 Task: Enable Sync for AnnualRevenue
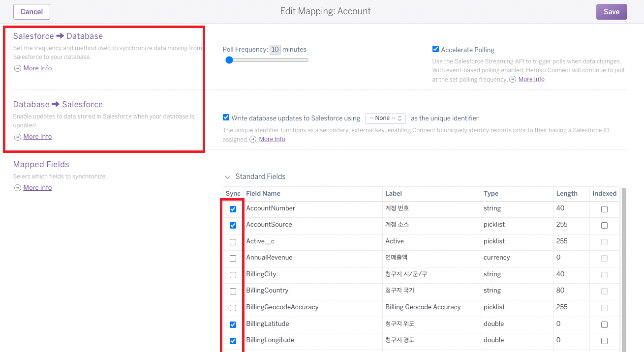(233, 259)
